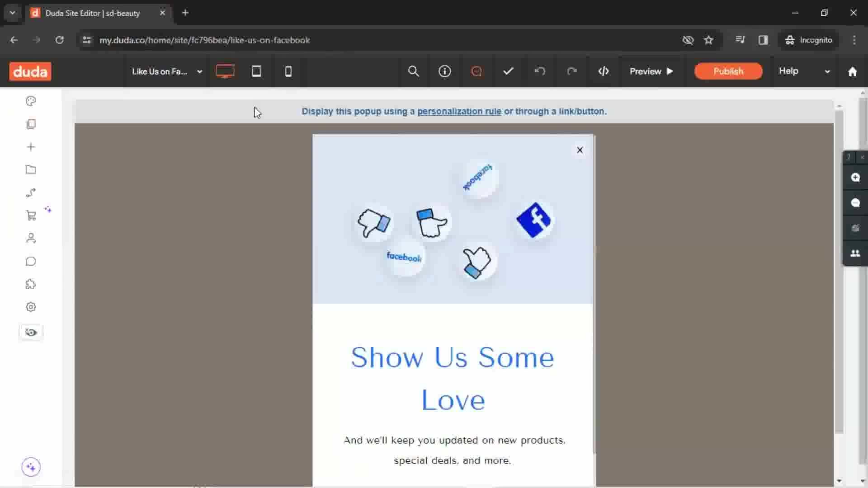Redo the last action

point(572,71)
